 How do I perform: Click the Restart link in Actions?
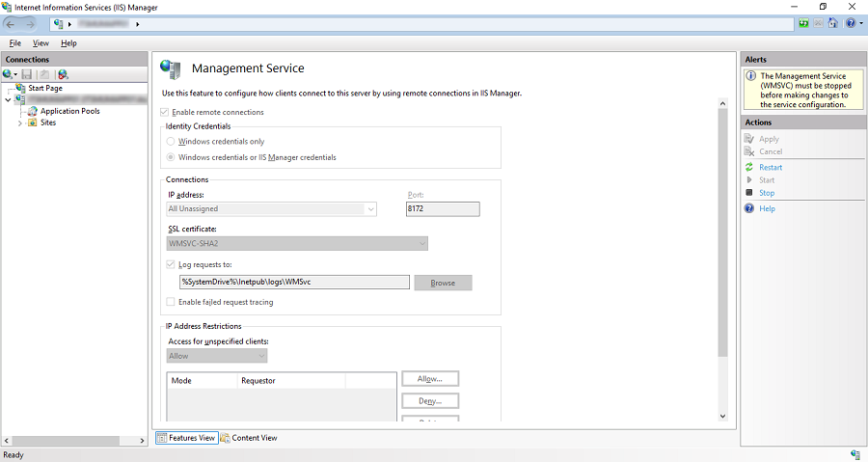pyautogui.click(x=771, y=167)
